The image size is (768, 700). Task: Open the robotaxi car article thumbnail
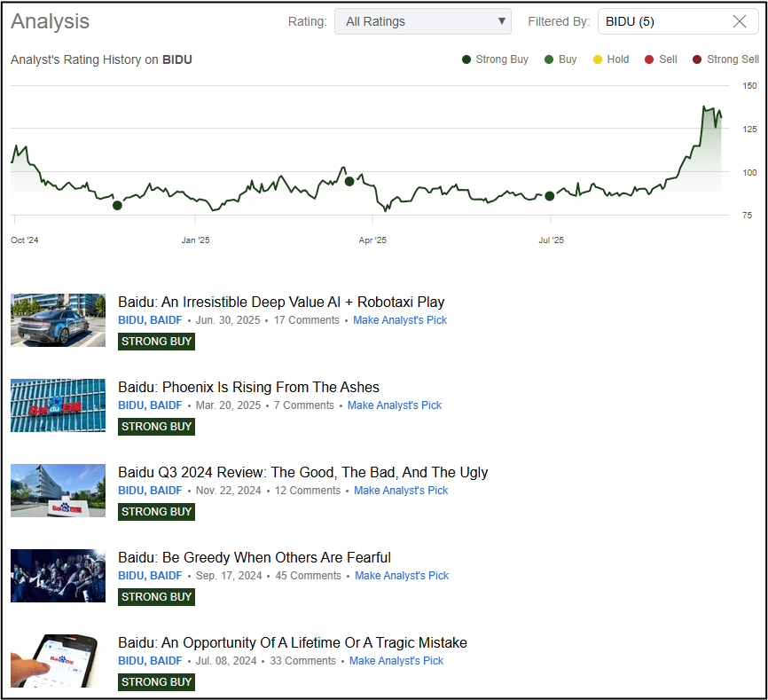click(58, 319)
